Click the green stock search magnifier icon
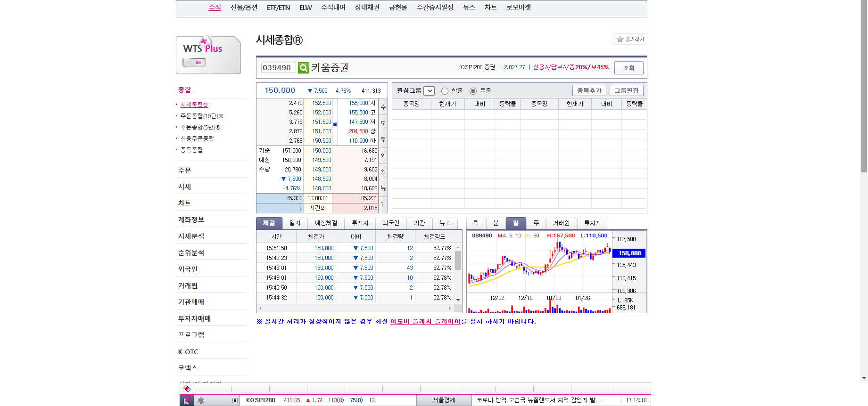Image resolution: width=868 pixels, height=406 pixels. 304,68
